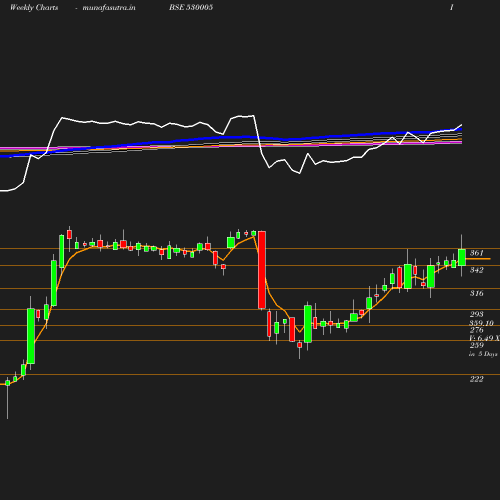This screenshot has width=500, height=500.
Task: Click the "316" price level label
Action: [476, 293]
